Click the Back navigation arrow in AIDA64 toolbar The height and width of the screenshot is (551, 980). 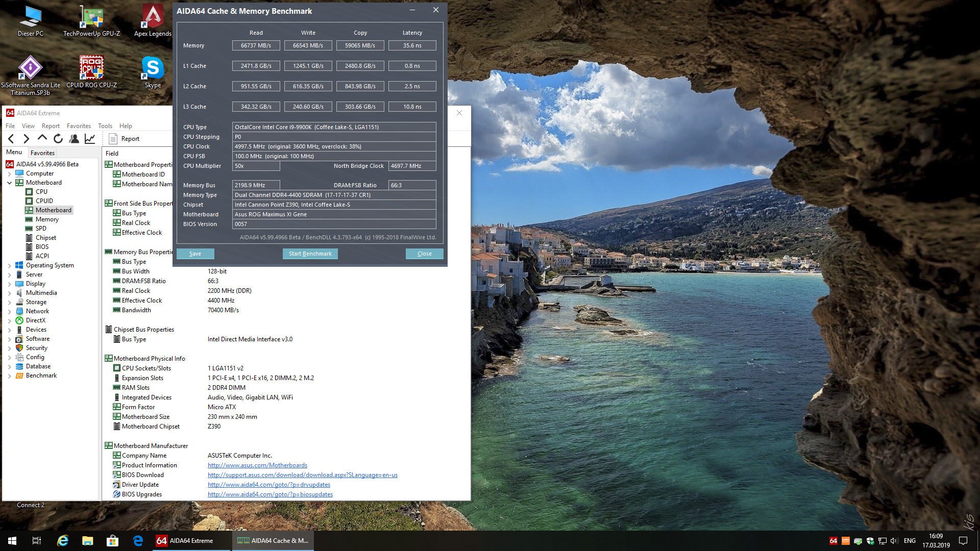[x=11, y=139]
